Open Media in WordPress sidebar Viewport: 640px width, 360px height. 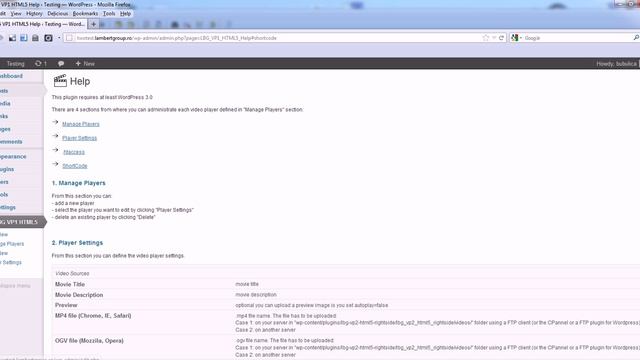(x=6, y=104)
